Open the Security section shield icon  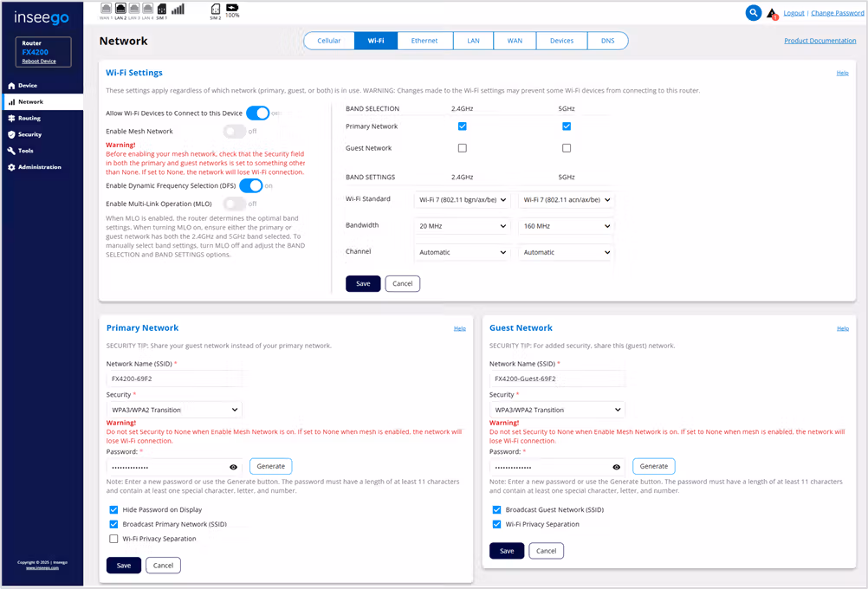[11, 134]
